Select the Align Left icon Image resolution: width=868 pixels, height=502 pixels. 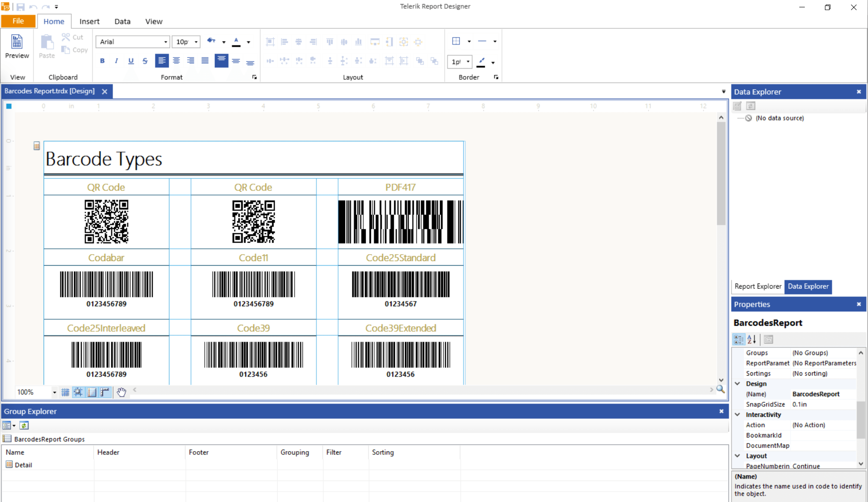pos(162,62)
